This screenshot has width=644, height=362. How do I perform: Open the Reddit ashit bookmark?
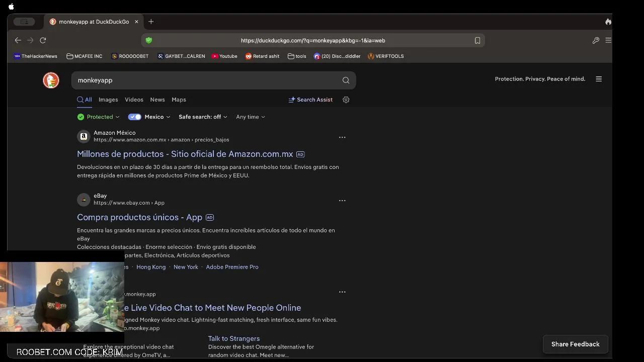262,56
